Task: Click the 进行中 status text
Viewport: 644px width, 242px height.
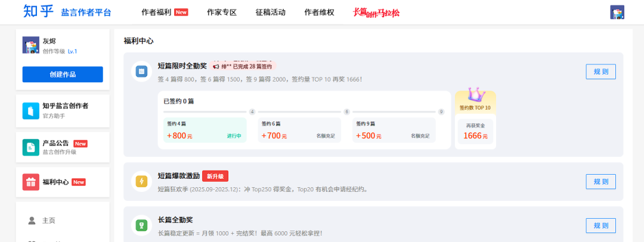Action: pyautogui.click(x=234, y=136)
